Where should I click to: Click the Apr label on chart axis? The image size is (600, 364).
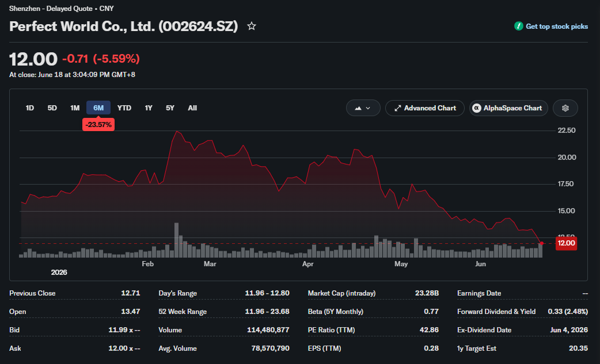click(307, 264)
